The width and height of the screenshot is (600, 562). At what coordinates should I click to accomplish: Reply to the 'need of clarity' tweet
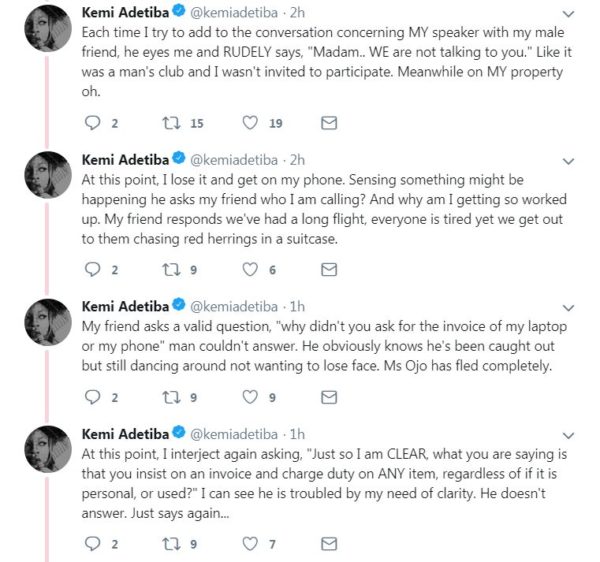tap(92, 544)
